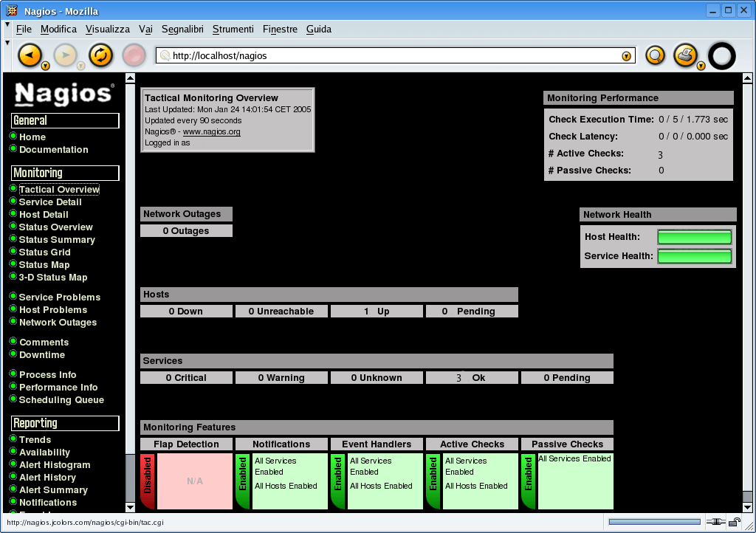Toggle the Notifications Enabled indicator
Viewport: 756px width, 533px height.
coord(243,481)
